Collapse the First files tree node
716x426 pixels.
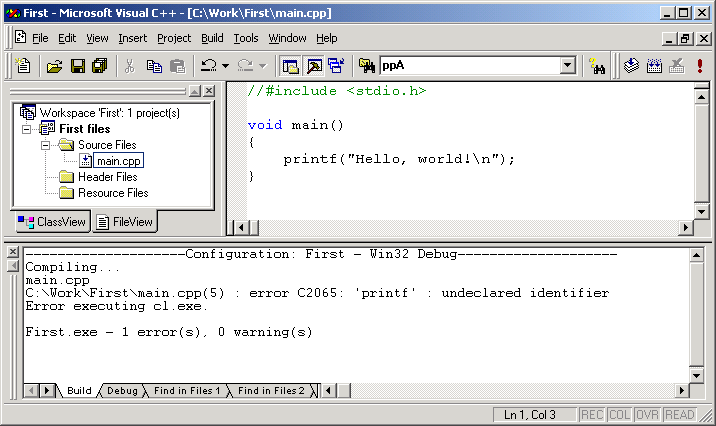tap(26, 129)
